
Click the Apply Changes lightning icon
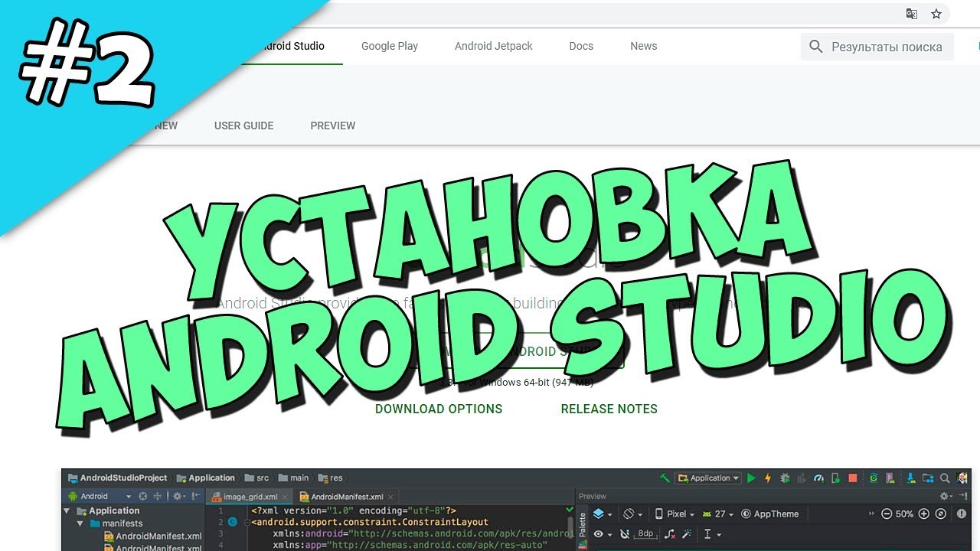tap(768, 478)
